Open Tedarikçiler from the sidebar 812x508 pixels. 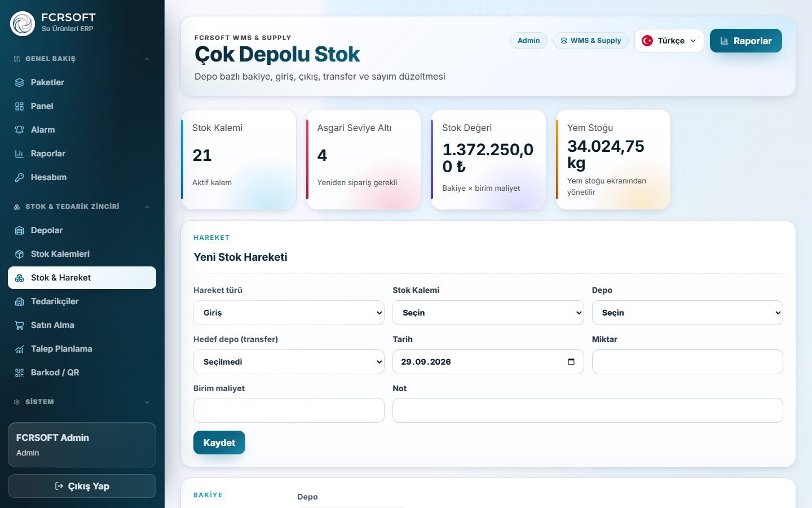pos(82,301)
